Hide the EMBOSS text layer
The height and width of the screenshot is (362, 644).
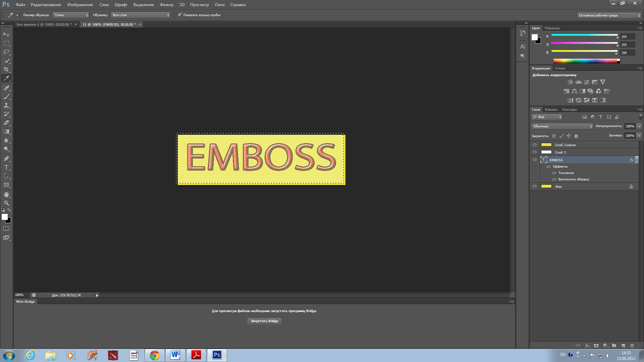[x=535, y=160]
